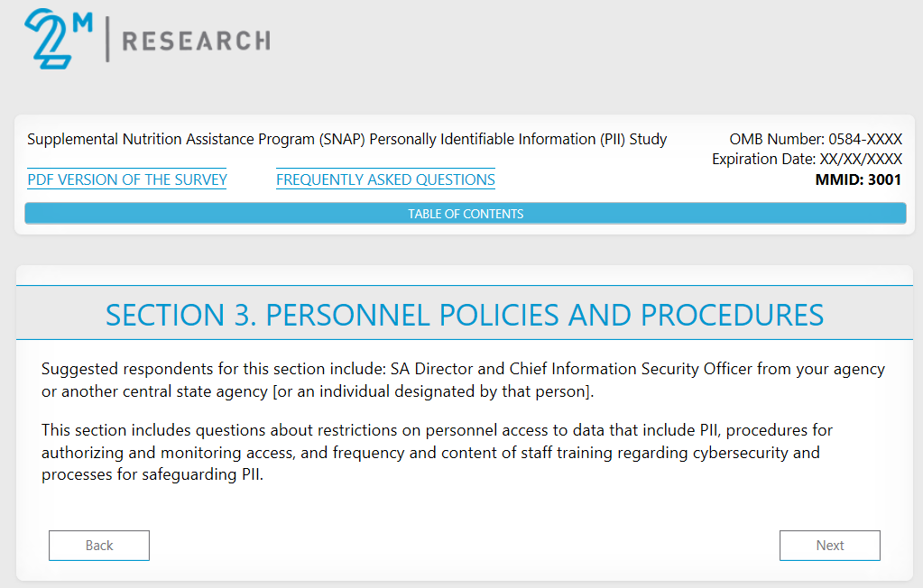Click the vertical divider in the logo

(107, 41)
